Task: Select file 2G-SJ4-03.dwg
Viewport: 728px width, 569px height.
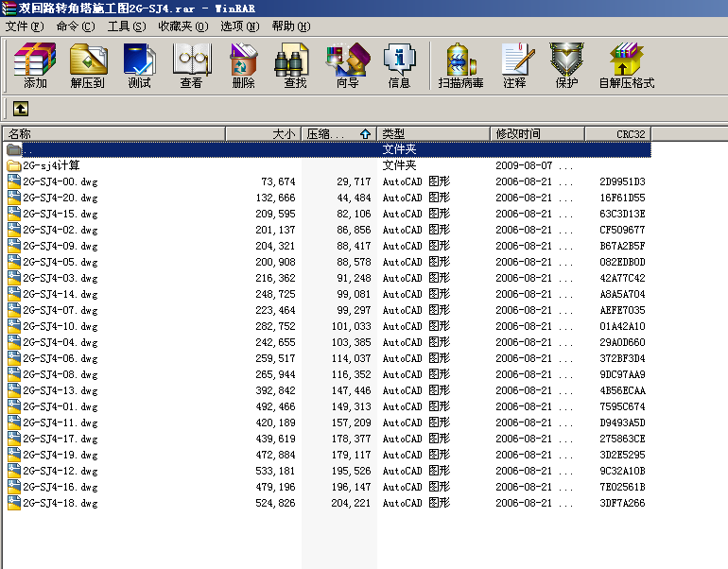Action: 328,278
